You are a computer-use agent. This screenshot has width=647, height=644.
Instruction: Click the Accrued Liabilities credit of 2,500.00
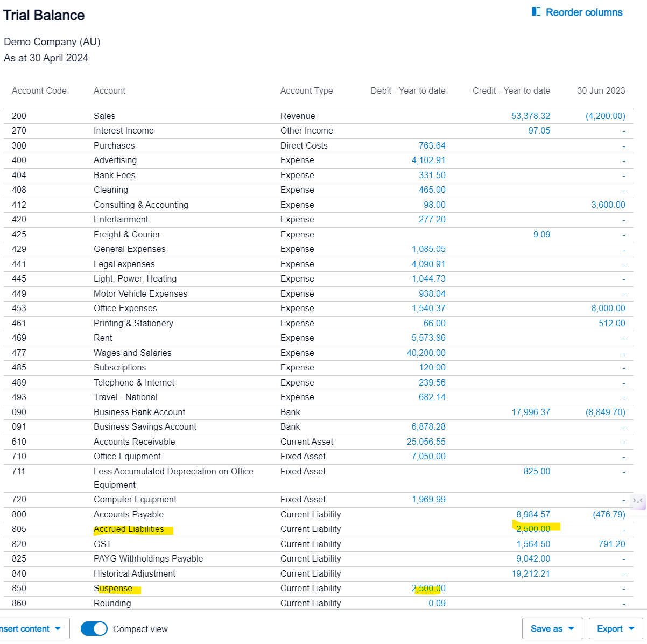click(x=533, y=529)
